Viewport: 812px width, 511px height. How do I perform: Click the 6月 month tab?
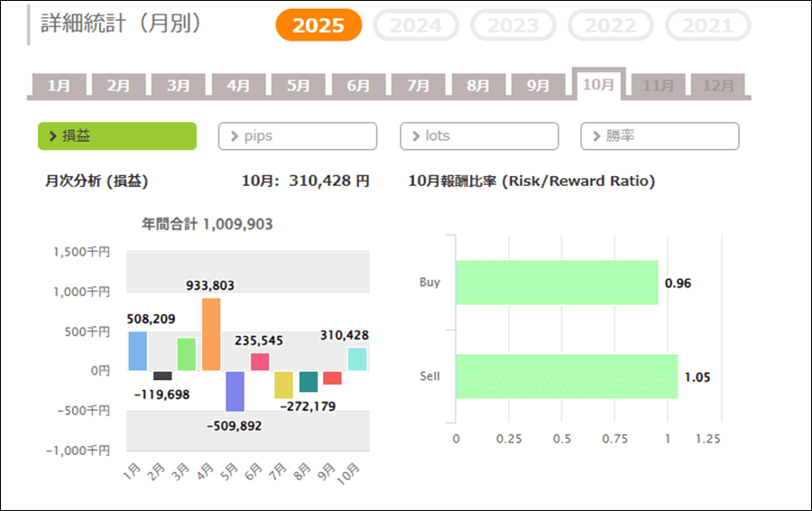coord(358,86)
